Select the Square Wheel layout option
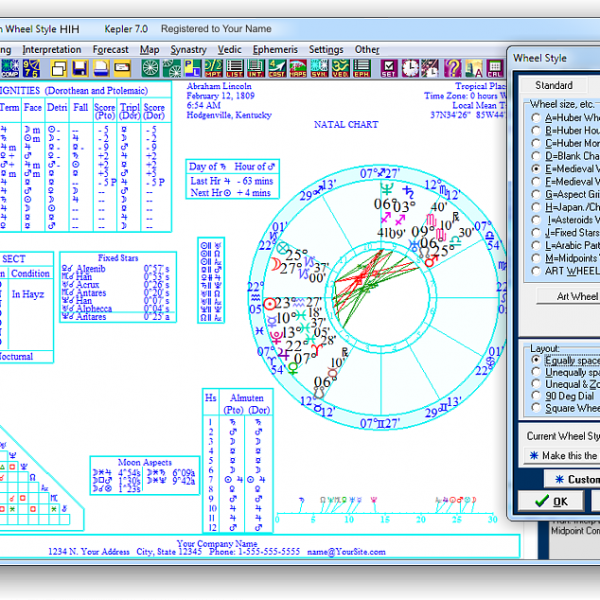600x600 pixels. pos(538,408)
